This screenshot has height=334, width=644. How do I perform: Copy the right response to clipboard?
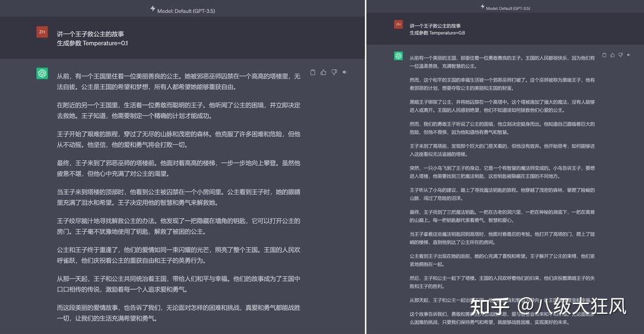pos(604,55)
